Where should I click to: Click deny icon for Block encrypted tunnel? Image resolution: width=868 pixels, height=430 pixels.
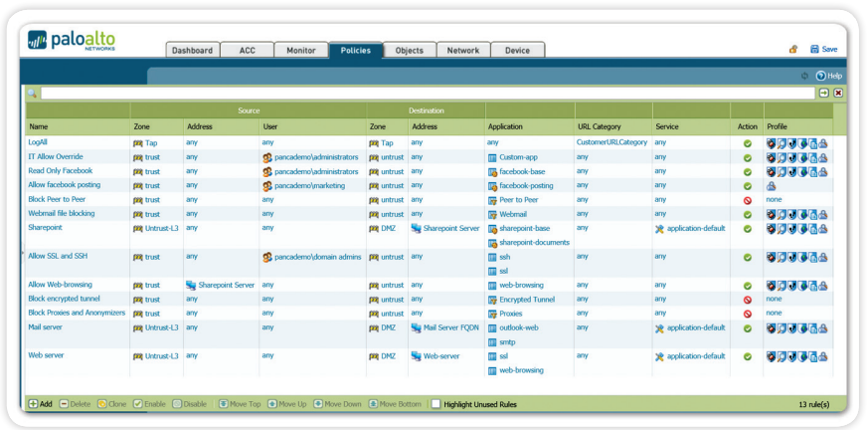747,300
